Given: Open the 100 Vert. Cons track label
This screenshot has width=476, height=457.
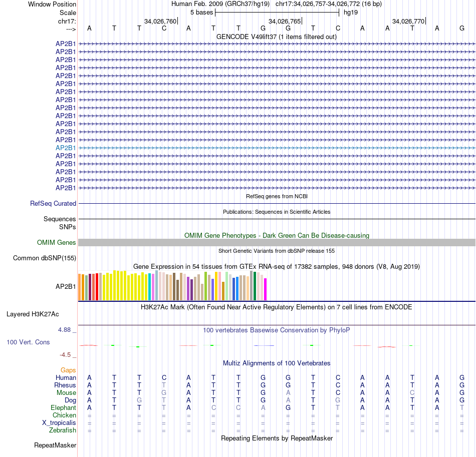Looking at the screenshot, I should pyautogui.click(x=28, y=342).
